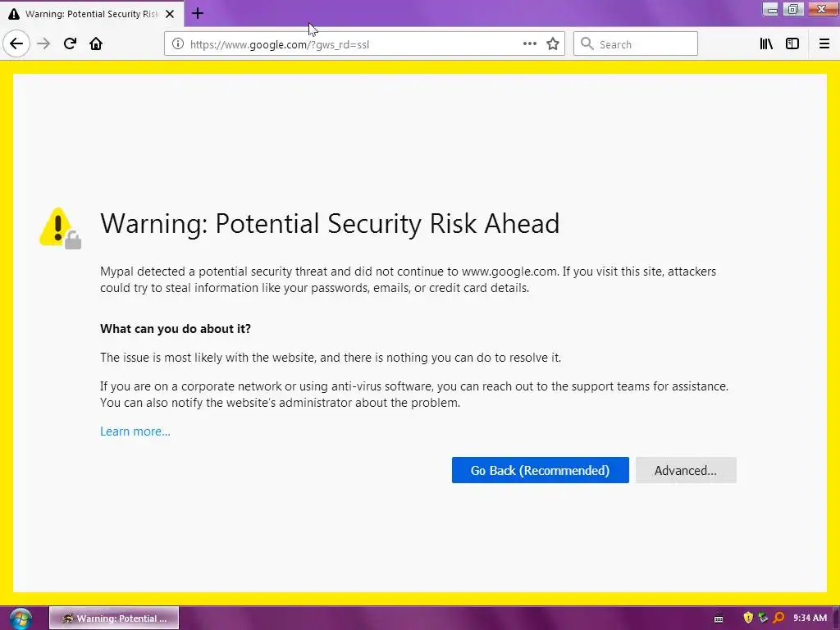Close the Warning: Potential Security Risk tab
840x630 pixels.
[170, 14]
